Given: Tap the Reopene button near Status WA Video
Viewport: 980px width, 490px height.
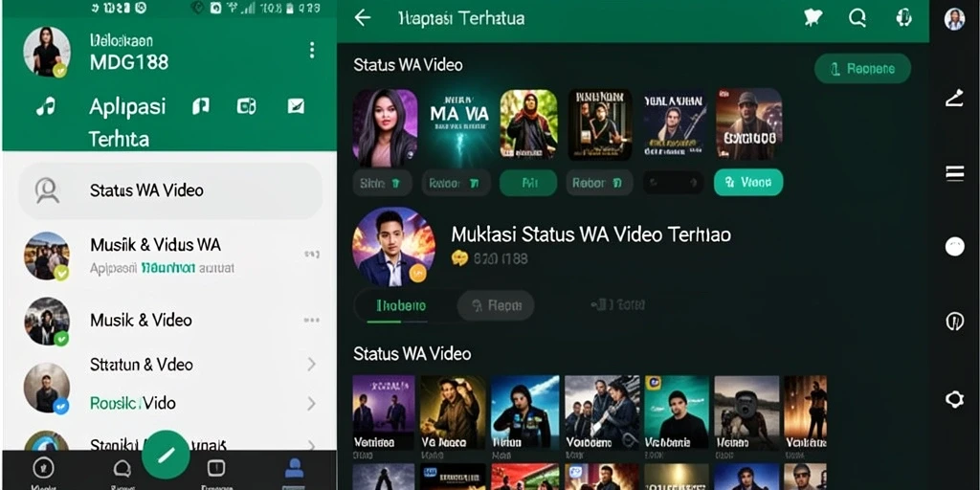Looking at the screenshot, I should [x=862, y=69].
